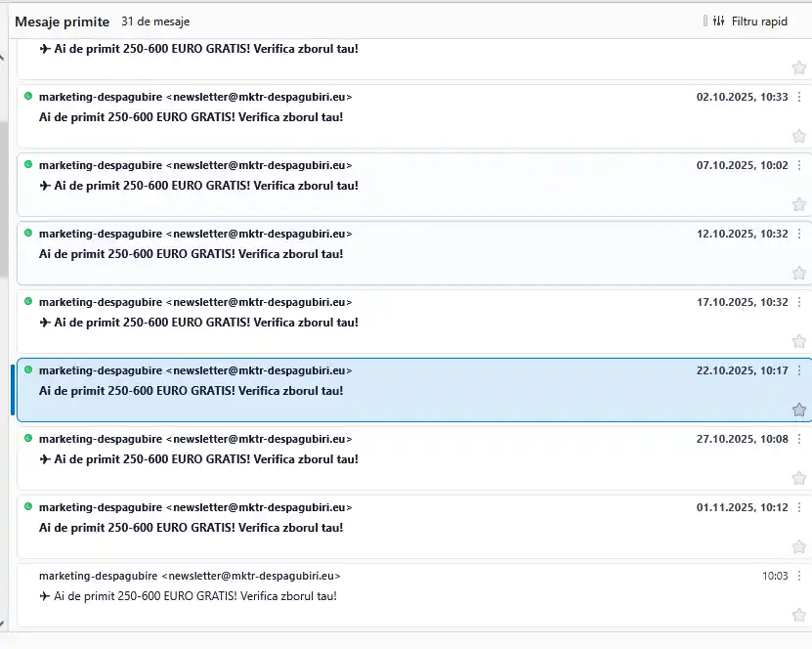Star the message received at 10:03

coord(799,615)
